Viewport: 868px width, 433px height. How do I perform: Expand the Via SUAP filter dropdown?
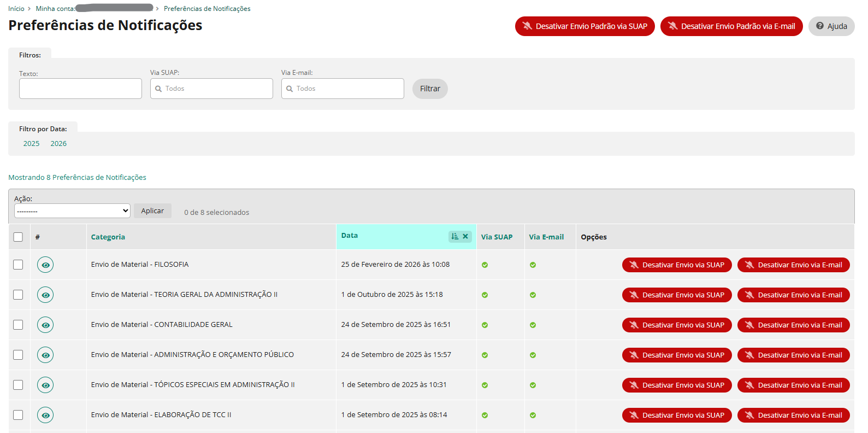[211, 89]
